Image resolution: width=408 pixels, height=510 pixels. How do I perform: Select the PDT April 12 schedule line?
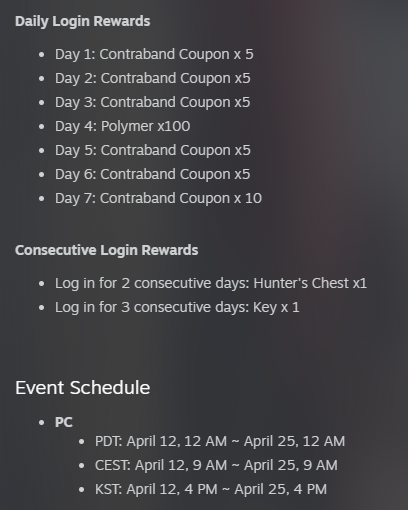pos(220,441)
